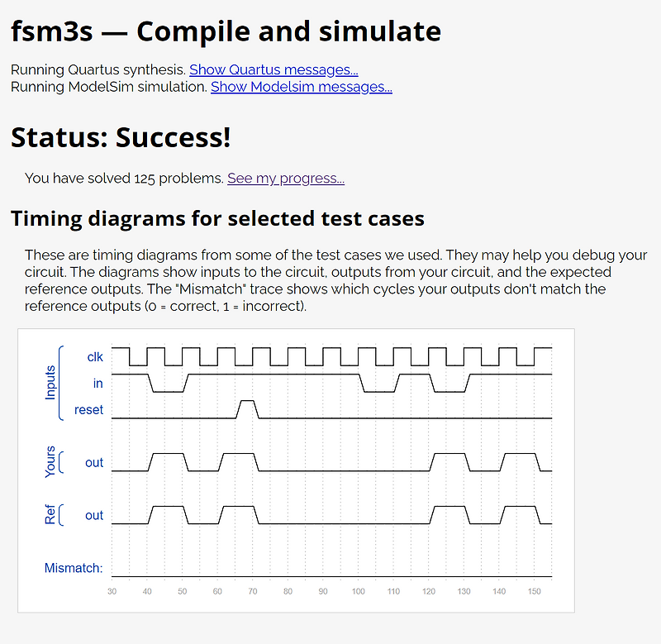Select the "in" input signal label
This screenshot has height=644, width=661.
[x=97, y=384]
